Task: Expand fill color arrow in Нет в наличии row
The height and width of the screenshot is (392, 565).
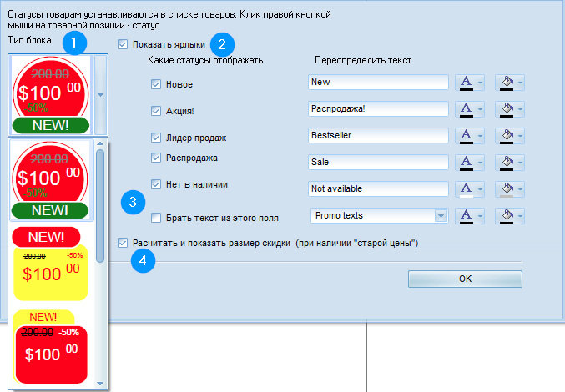Action: click(520, 189)
